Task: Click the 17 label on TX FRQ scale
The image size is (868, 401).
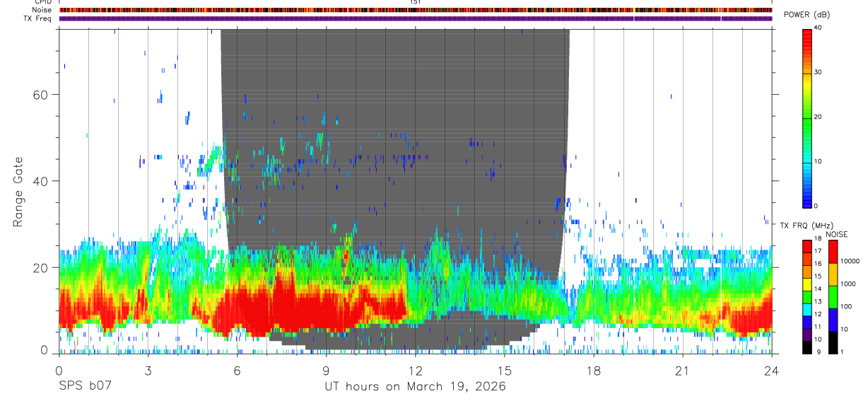Action: click(818, 252)
